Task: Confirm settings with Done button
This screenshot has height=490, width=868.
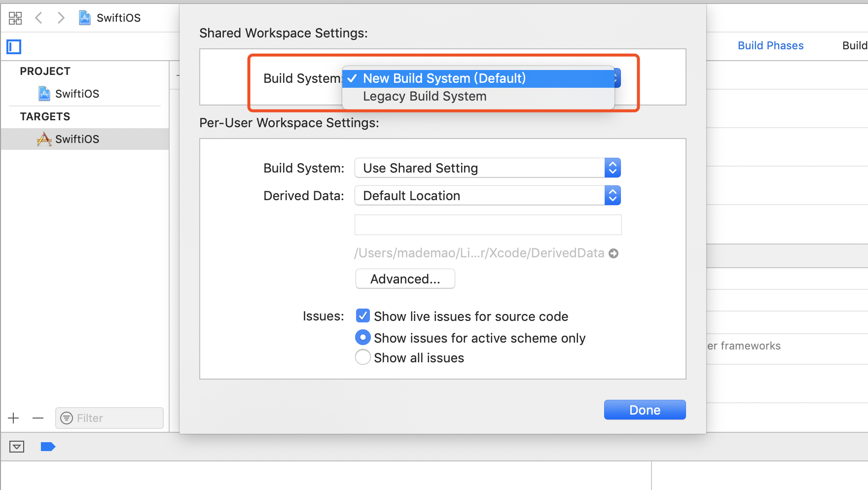Action: coord(645,410)
